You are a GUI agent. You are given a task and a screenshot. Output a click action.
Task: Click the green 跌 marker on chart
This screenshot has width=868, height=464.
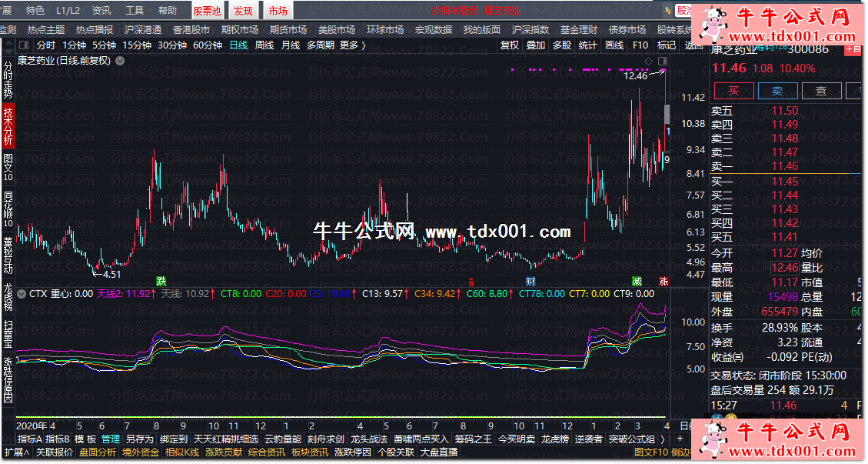pyautogui.click(x=161, y=282)
